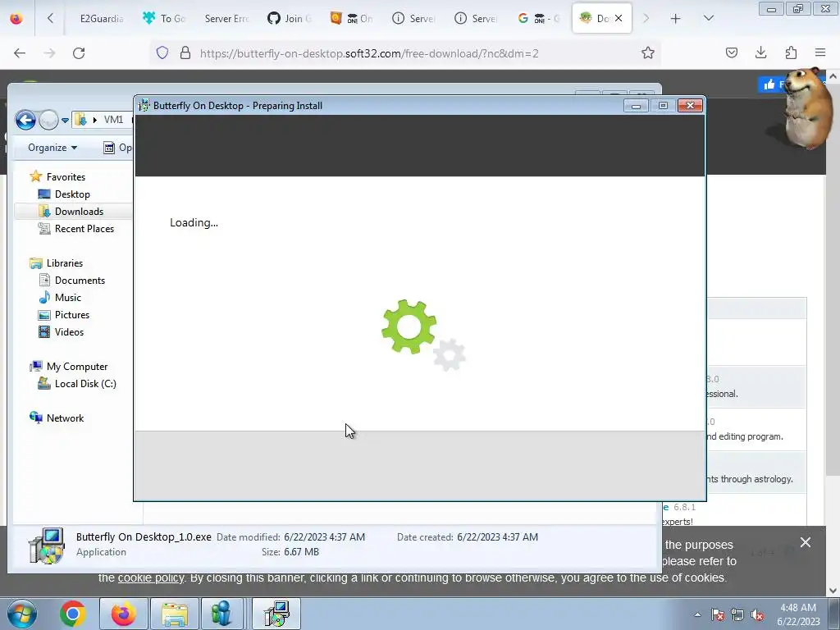Open the Explorer recent pages dropdown arrow

coord(65,120)
